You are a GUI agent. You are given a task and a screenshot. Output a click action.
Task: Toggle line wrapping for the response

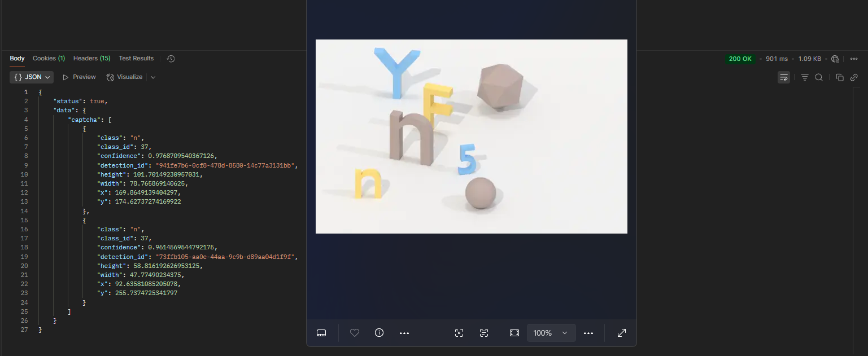pos(784,77)
